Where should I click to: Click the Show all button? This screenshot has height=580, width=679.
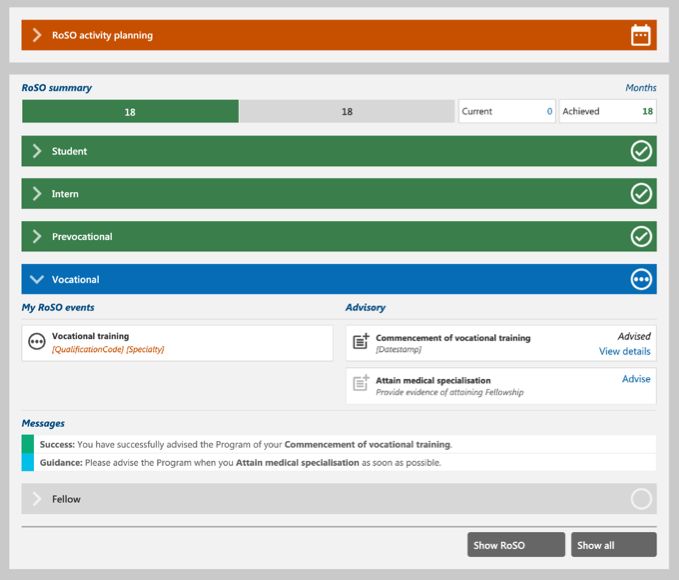point(614,545)
